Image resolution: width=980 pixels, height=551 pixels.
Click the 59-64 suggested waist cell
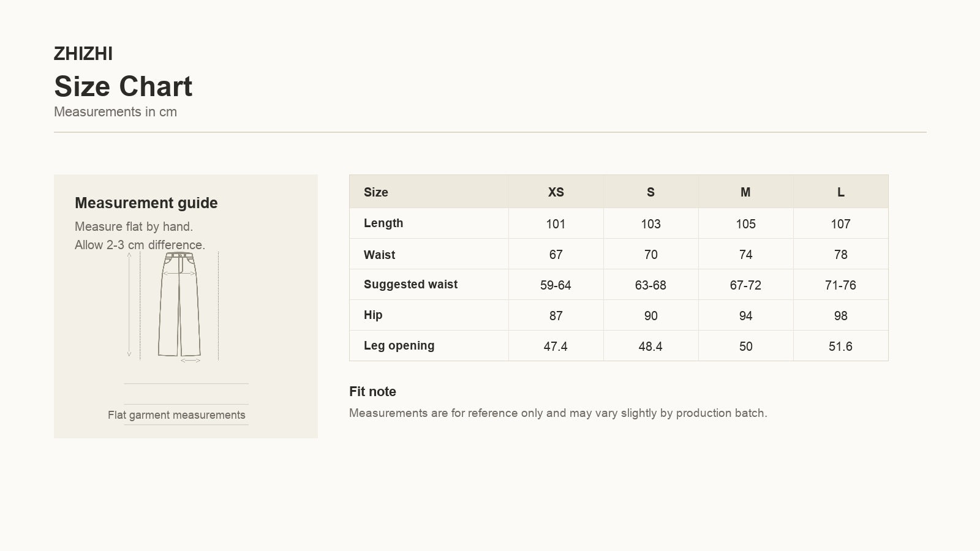(x=556, y=285)
